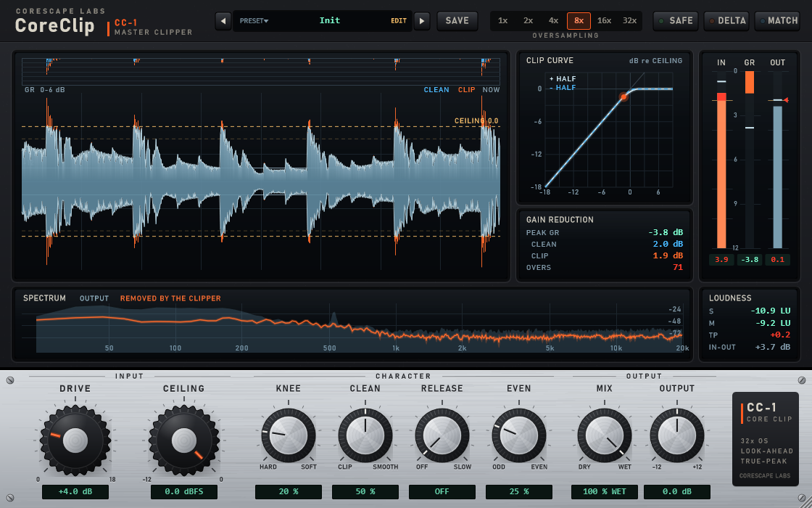Click the true peak value +0.2
The image size is (812, 508).
pos(780,335)
